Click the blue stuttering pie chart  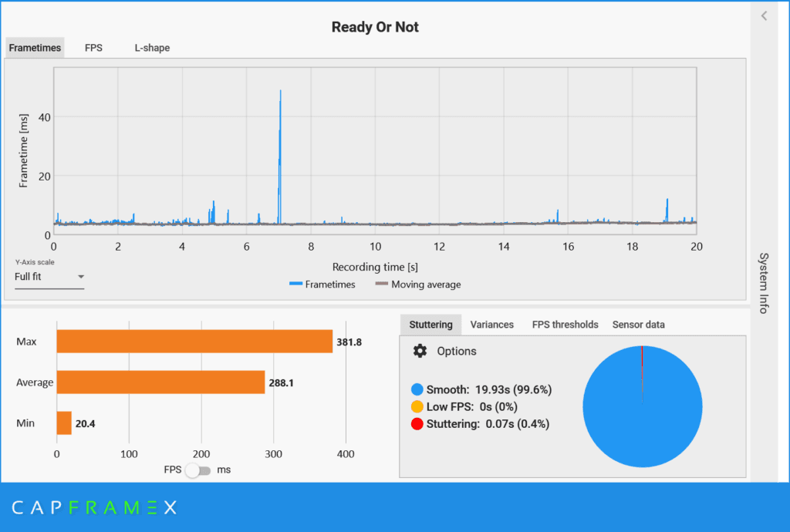coord(643,406)
